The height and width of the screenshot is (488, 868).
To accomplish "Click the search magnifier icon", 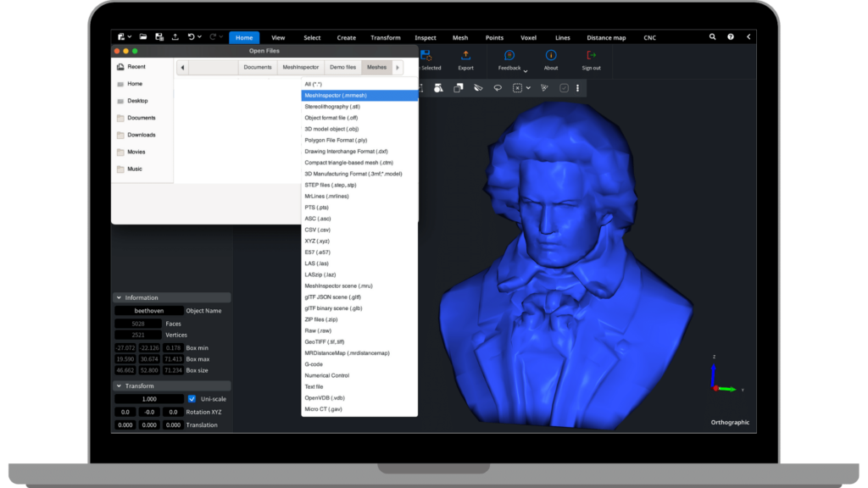I will (712, 37).
